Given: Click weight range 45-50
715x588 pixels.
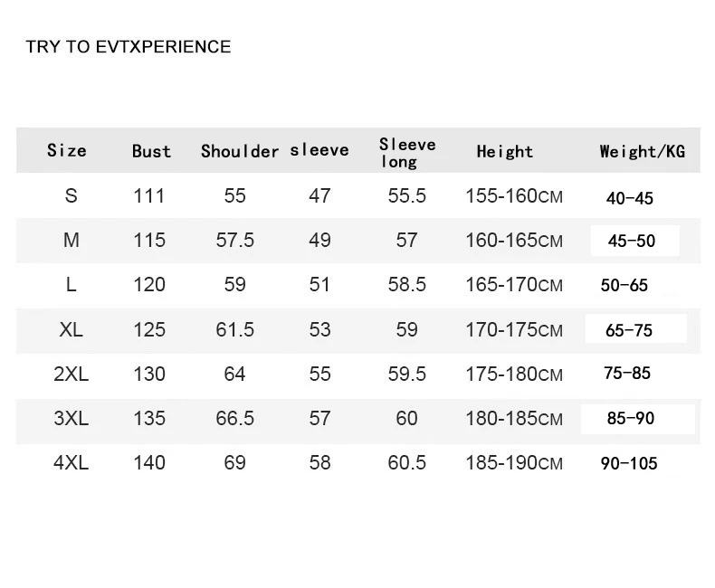Looking at the screenshot, I should pyautogui.click(x=632, y=242).
